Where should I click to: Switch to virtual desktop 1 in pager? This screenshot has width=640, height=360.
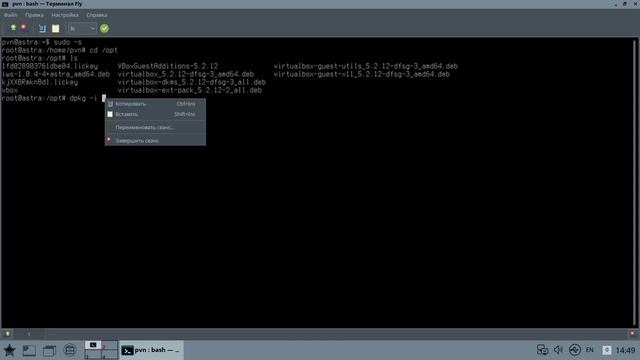coord(93,345)
